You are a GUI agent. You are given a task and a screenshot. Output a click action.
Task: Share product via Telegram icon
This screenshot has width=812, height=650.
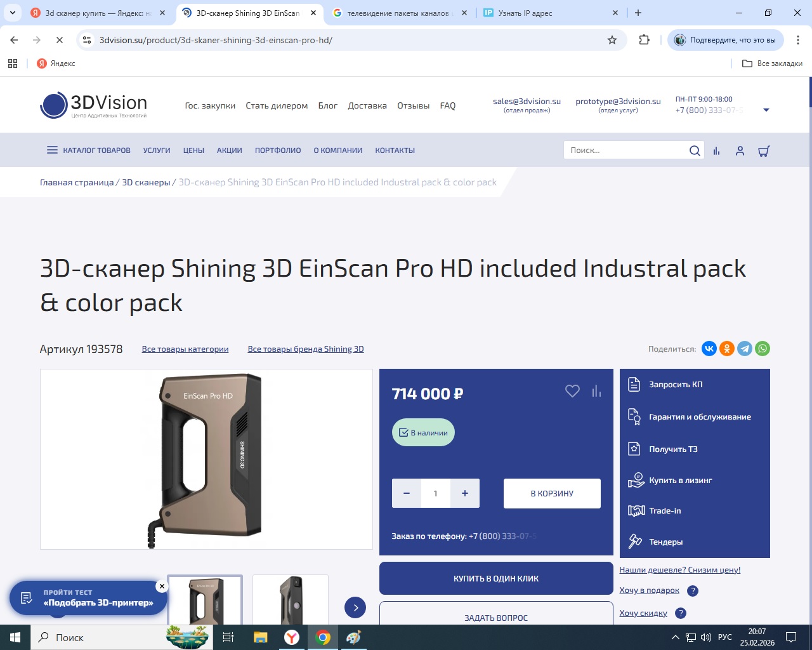click(x=745, y=348)
